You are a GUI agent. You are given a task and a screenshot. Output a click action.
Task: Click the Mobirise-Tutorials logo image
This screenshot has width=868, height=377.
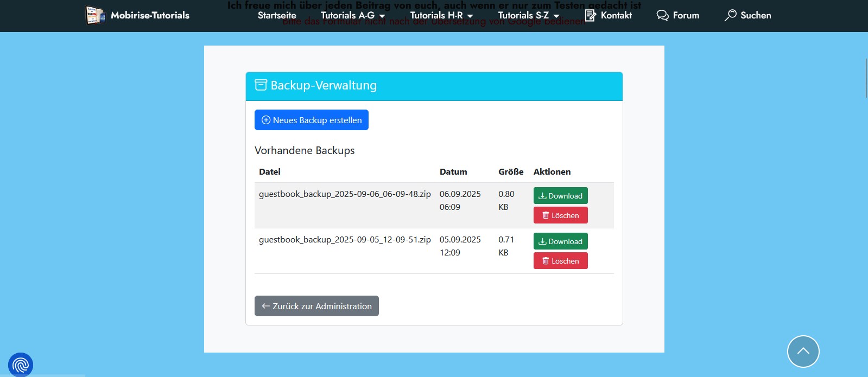(96, 15)
